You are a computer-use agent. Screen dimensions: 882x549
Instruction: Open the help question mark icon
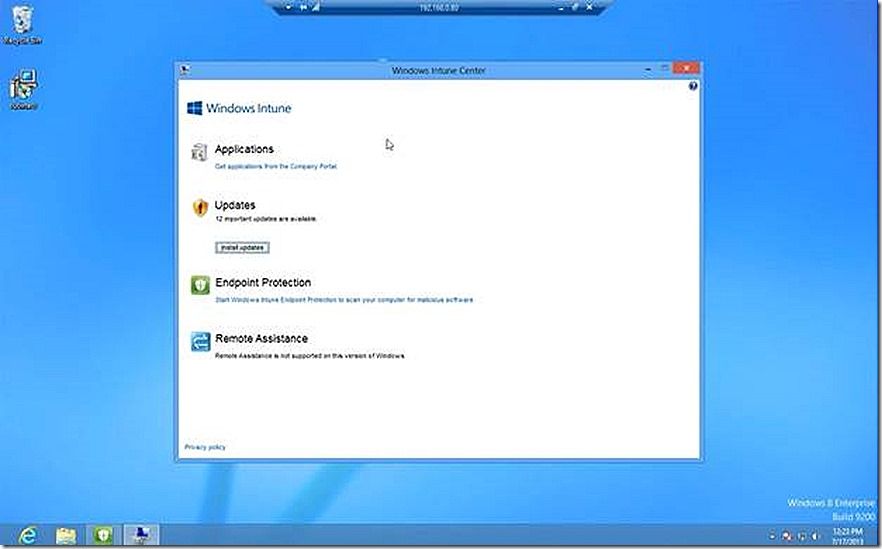(692, 86)
